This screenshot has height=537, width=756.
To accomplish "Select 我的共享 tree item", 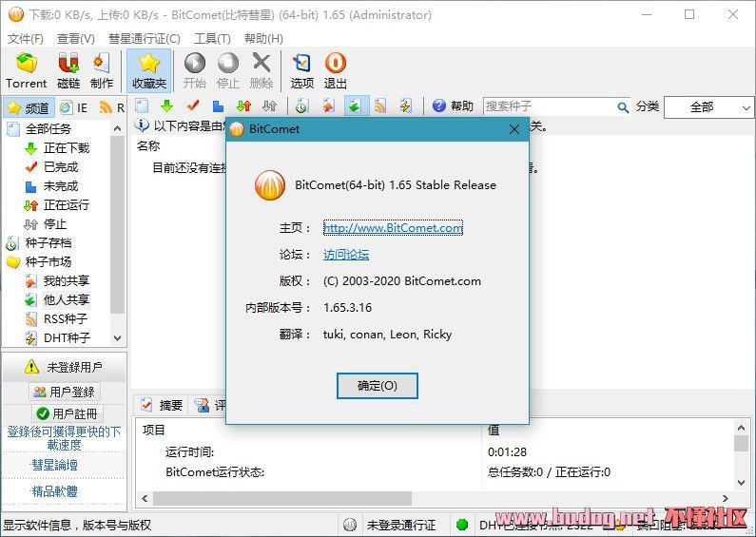I will pos(66,281).
